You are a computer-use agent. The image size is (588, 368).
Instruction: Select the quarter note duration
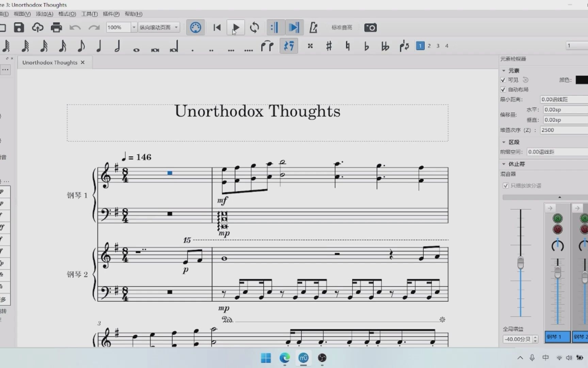(x=99, y=46)
